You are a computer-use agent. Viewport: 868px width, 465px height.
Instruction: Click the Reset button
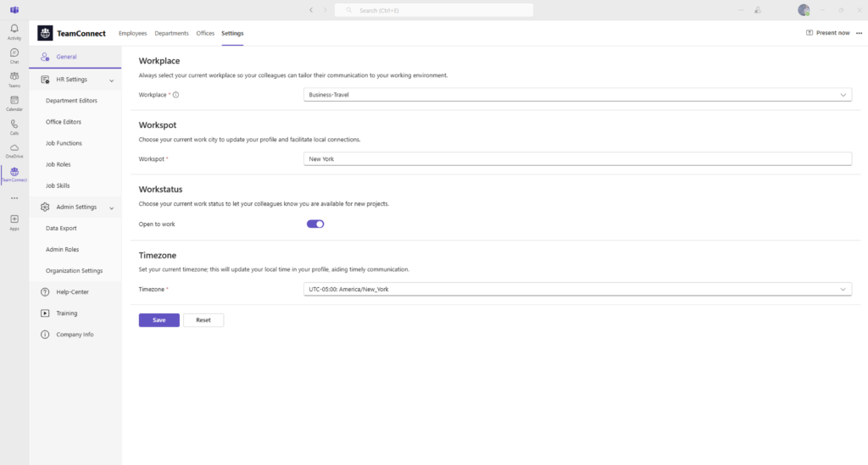pos(203,320)
